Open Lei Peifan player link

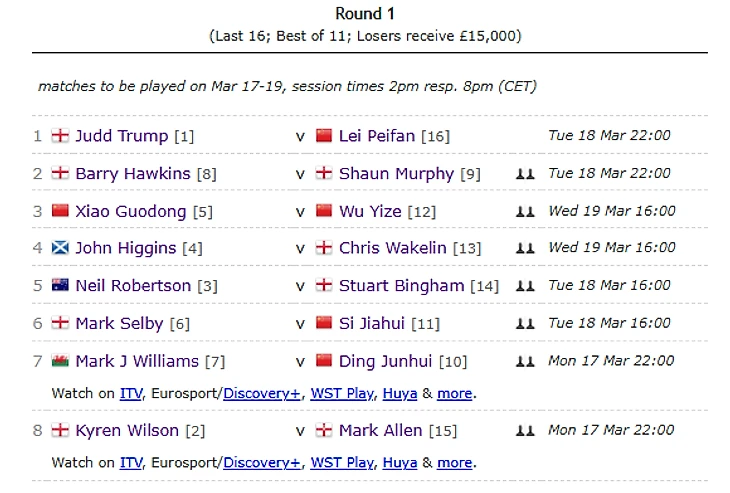tap(377, 136)
